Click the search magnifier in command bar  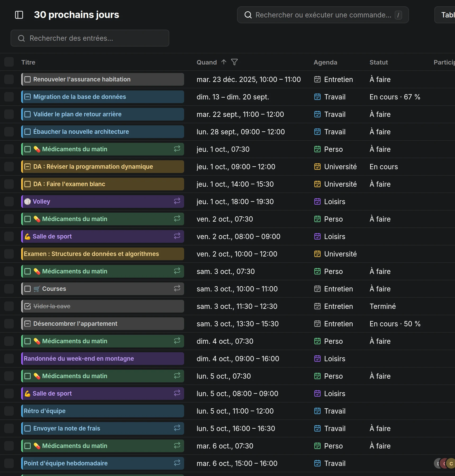coord(248,15)
